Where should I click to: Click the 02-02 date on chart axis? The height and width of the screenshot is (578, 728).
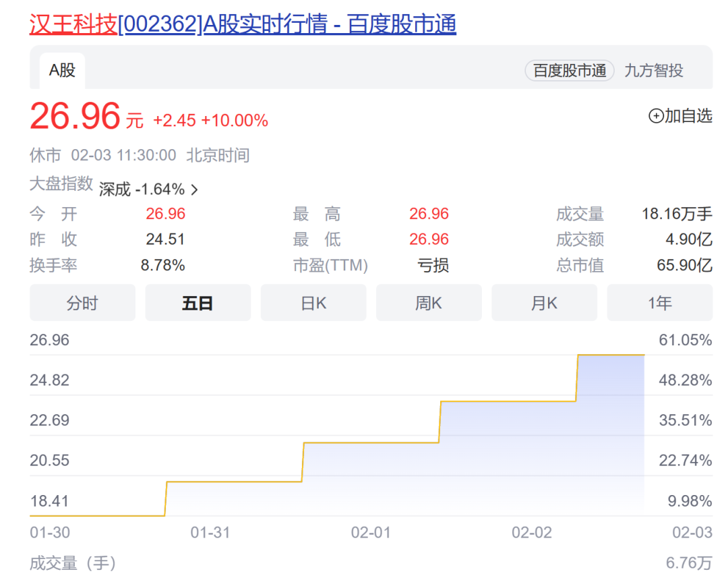(x=532, y=532)
